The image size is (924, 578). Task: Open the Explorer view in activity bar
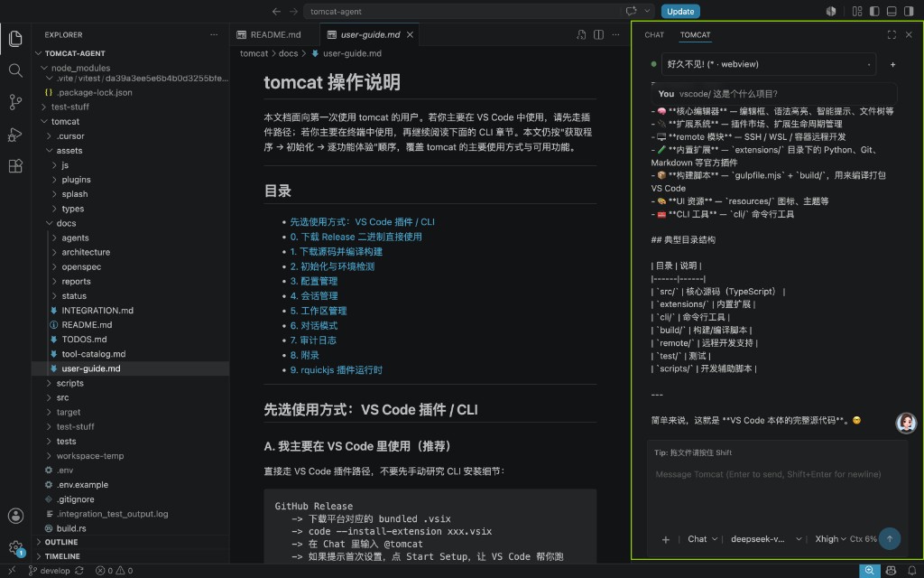[15, 38]
